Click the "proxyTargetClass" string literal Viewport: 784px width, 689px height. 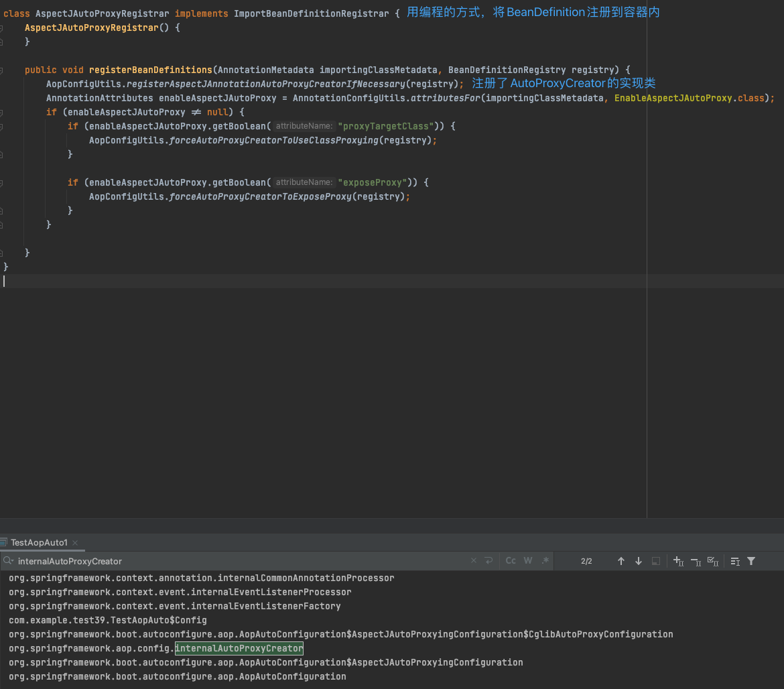tap(386, 126)
